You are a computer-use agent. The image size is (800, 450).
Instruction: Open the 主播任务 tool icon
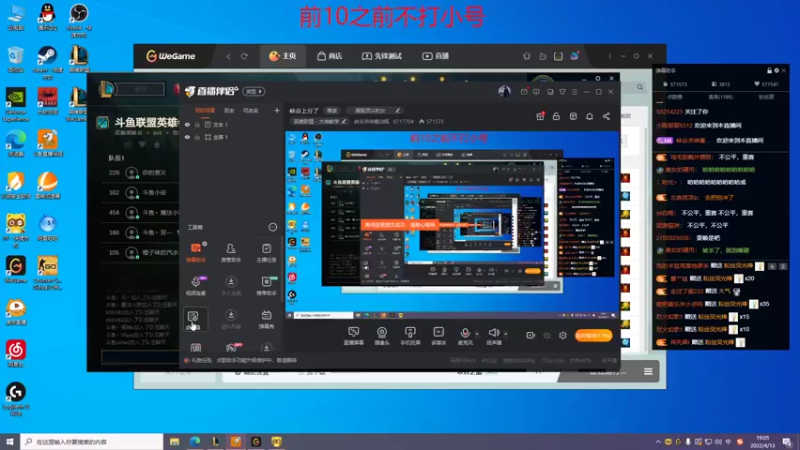click(266, 252)
